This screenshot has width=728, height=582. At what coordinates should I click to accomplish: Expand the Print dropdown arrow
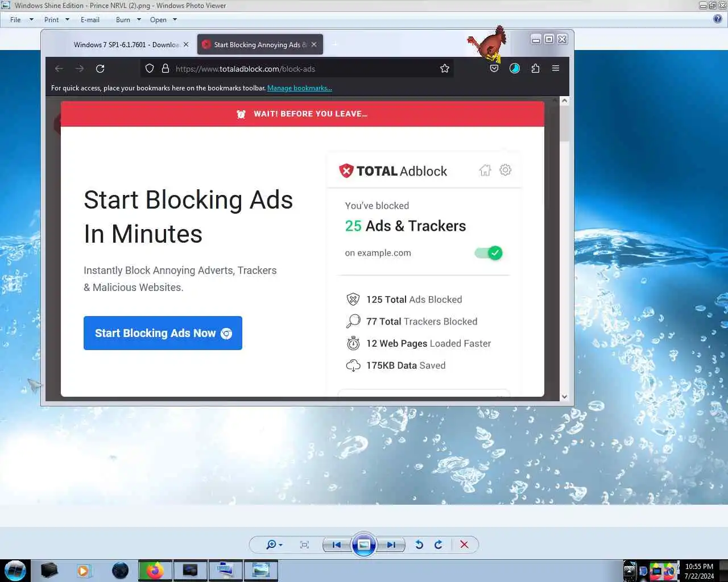coord(67,20)
